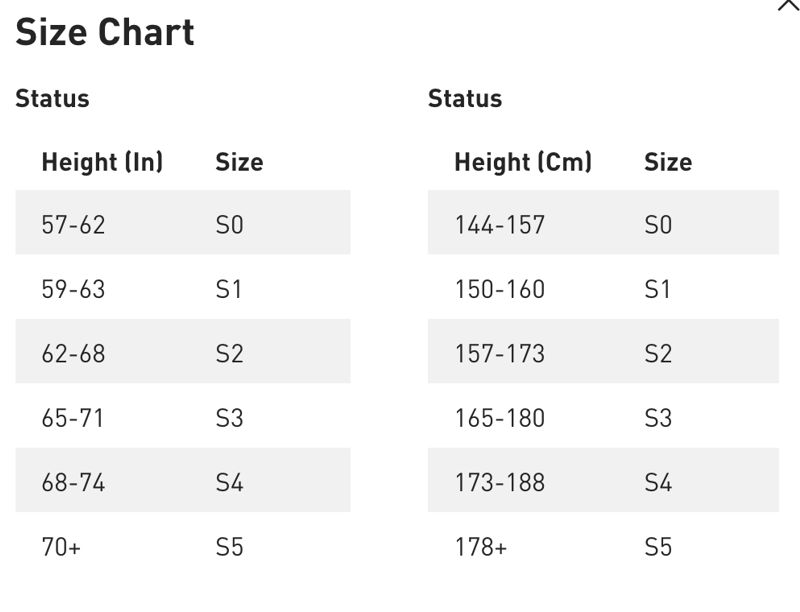Select the 173-188 cm height cell
Viewport: 800px width, 612px height.
(500, 483)
